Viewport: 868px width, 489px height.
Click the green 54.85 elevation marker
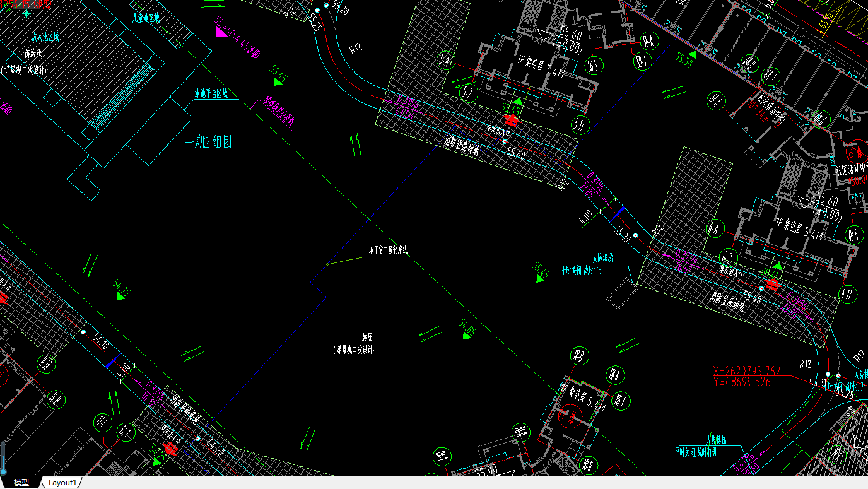pyautogui.click(x=467, y=329)
